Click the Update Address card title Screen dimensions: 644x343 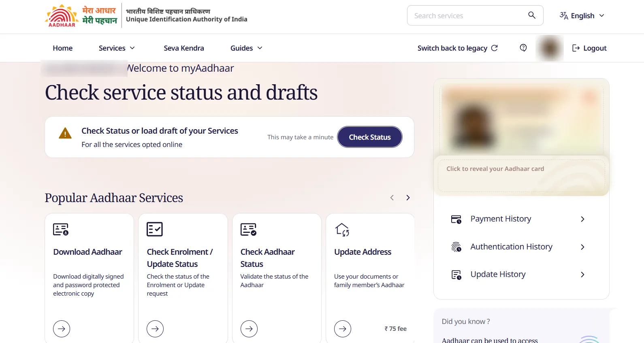tap(363, 252)
